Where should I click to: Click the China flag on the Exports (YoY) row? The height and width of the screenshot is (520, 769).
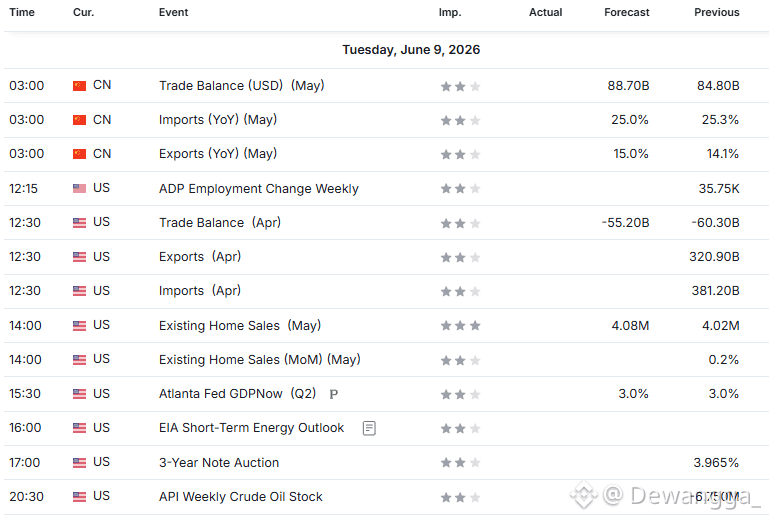point(79,154)
